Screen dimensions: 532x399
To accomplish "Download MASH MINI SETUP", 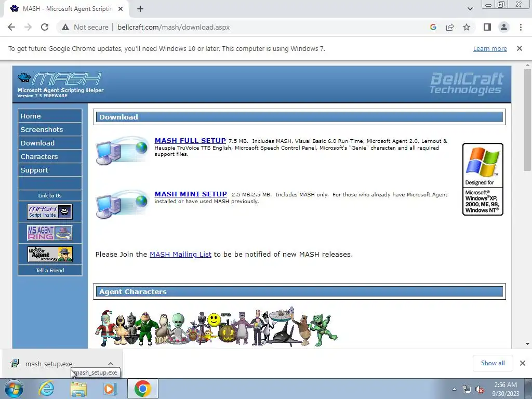I will click(191, 194).
